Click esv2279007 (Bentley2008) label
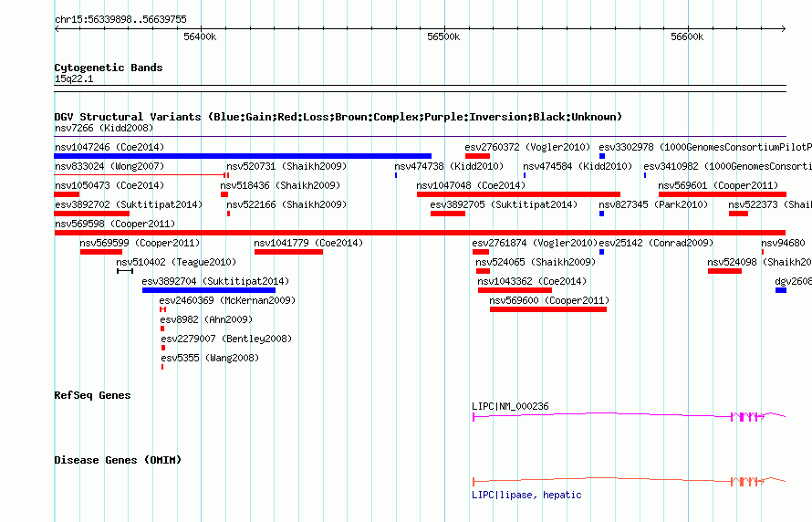Screen dimensions: 812x522 pos(226,339)
